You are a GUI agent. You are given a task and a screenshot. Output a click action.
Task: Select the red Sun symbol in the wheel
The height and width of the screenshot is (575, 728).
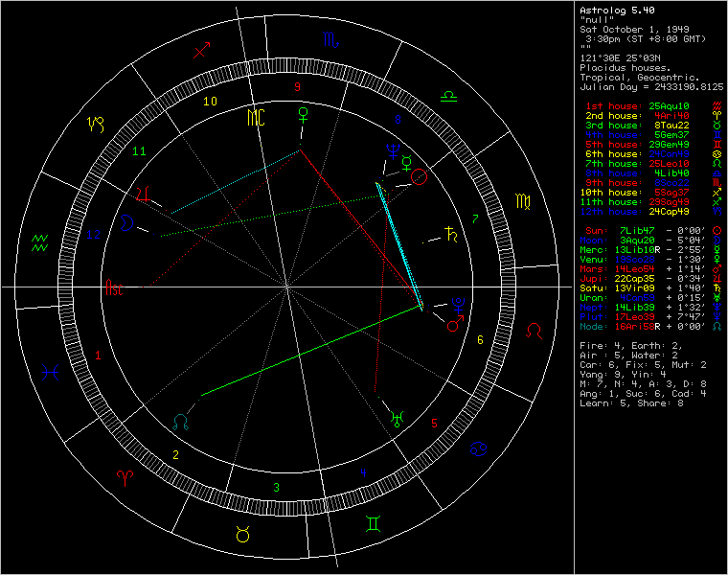(x=419, y=177)
